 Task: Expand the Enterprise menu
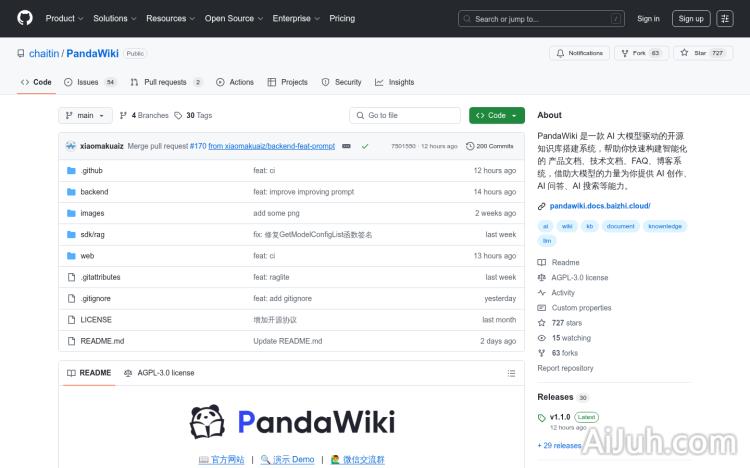[x=296, y=18]
